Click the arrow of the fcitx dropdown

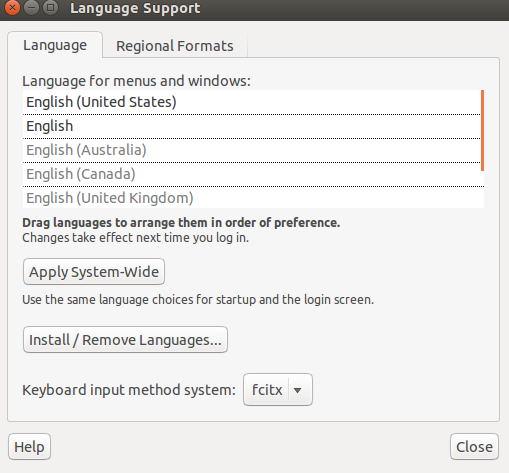(x=298, y=390)
